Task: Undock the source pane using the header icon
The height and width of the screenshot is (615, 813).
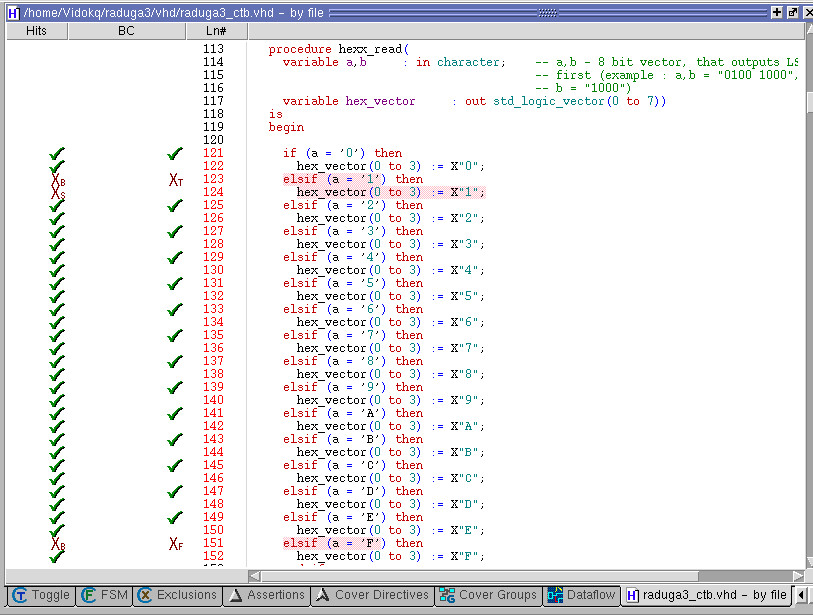Action: click(793, 12)
